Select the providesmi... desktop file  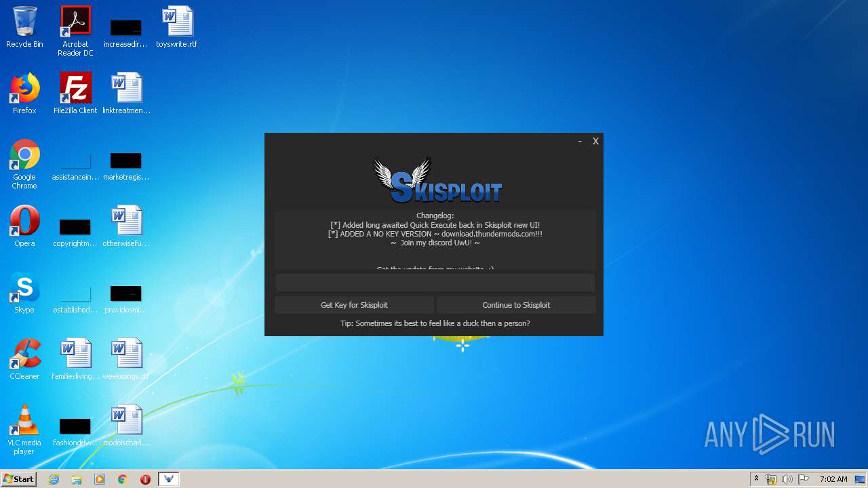(x=126, y=298)
